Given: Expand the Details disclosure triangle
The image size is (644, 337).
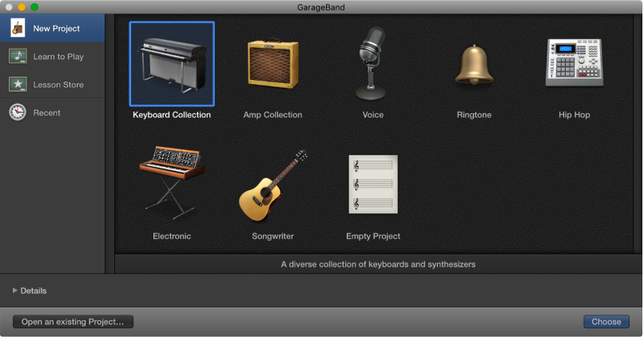Looking at the screenshot, I should point(15,290).
